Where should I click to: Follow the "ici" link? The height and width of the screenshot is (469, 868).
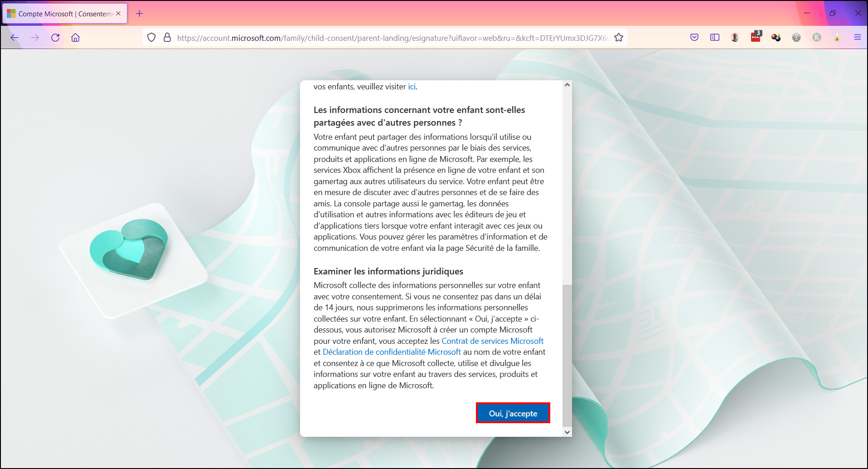click(x=412, y=87)
